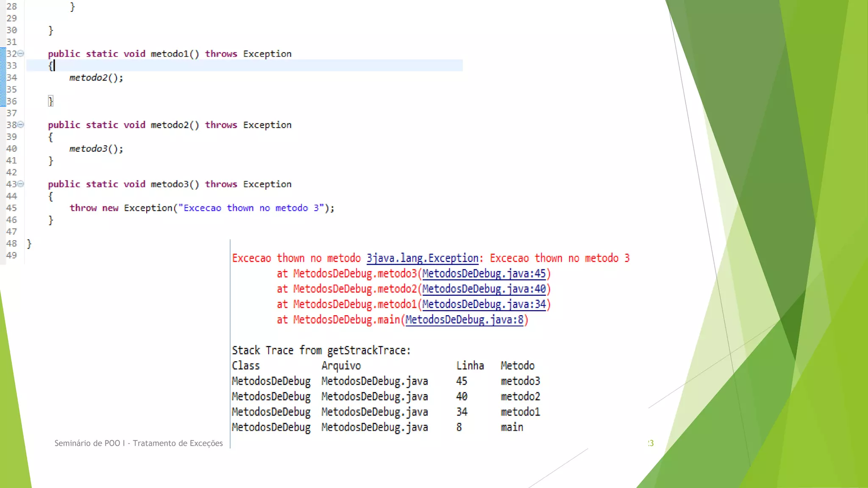868x488 pixels.
Task: Click line number 45 in the gutter
Action: pos(11,208)
